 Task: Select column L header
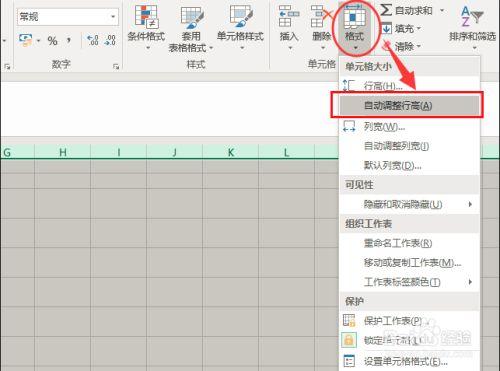point(287,152)
